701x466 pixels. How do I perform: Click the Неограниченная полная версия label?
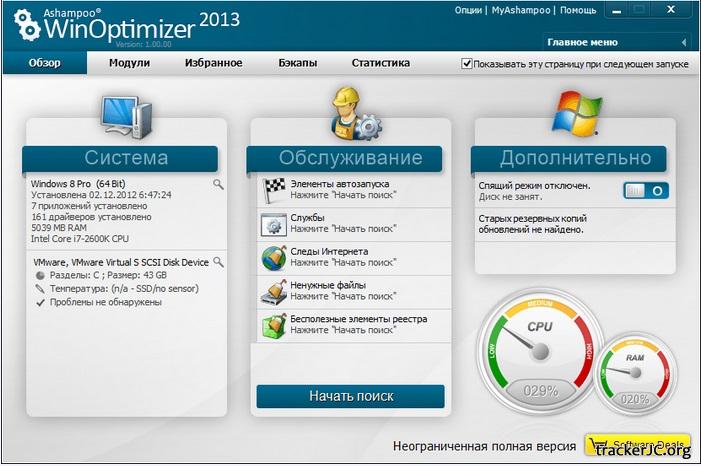pos(485,446)
